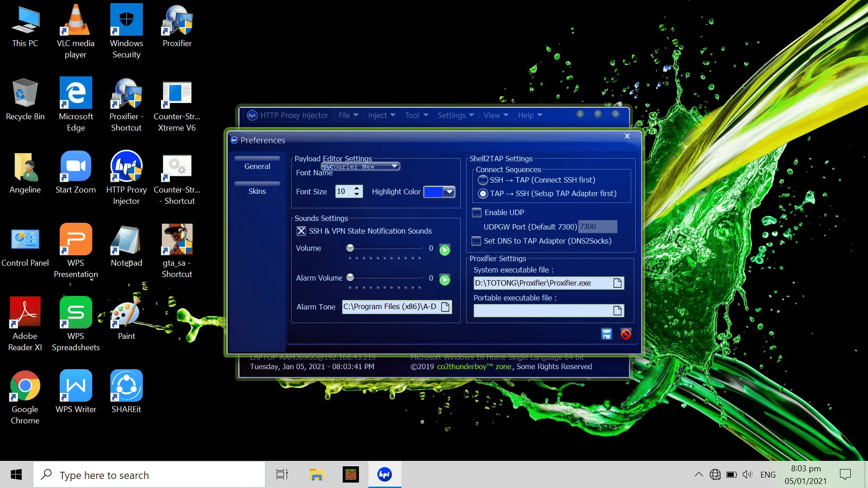The width and height of the screenshot is (868, 488).
Task: Open the Action Center notifications icon
Action: point(845,474)
